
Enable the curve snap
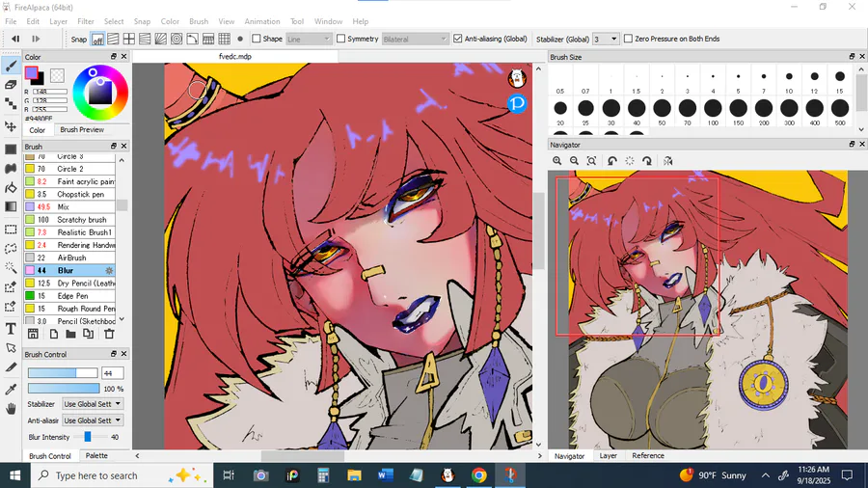point(192,39)
